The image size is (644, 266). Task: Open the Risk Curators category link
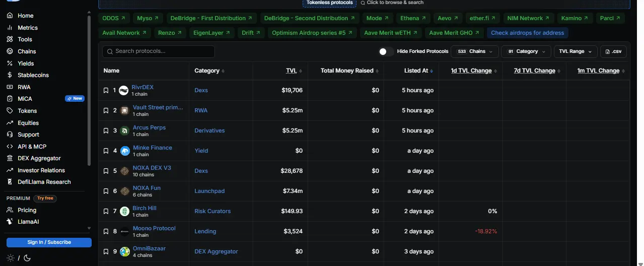point(212,211)
